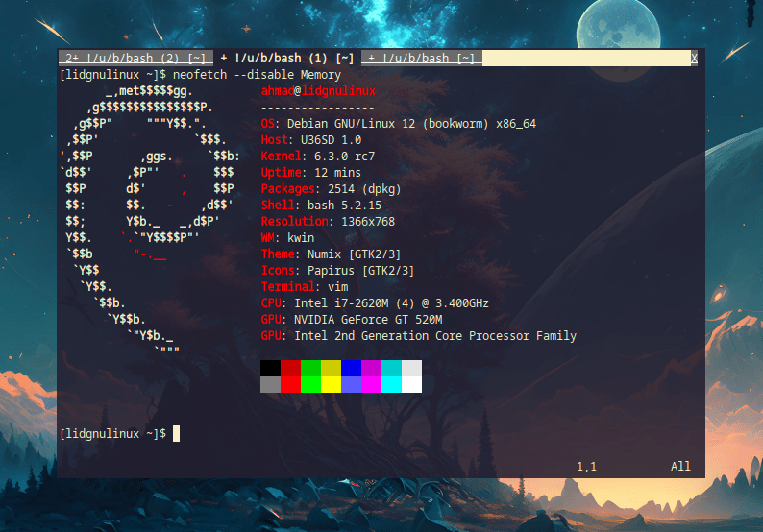Click the 'Icons: Papirus [GTK2/3]' line
Image resolution: width=763 pixels, height=532 pixels.
[x=337, y=271]
